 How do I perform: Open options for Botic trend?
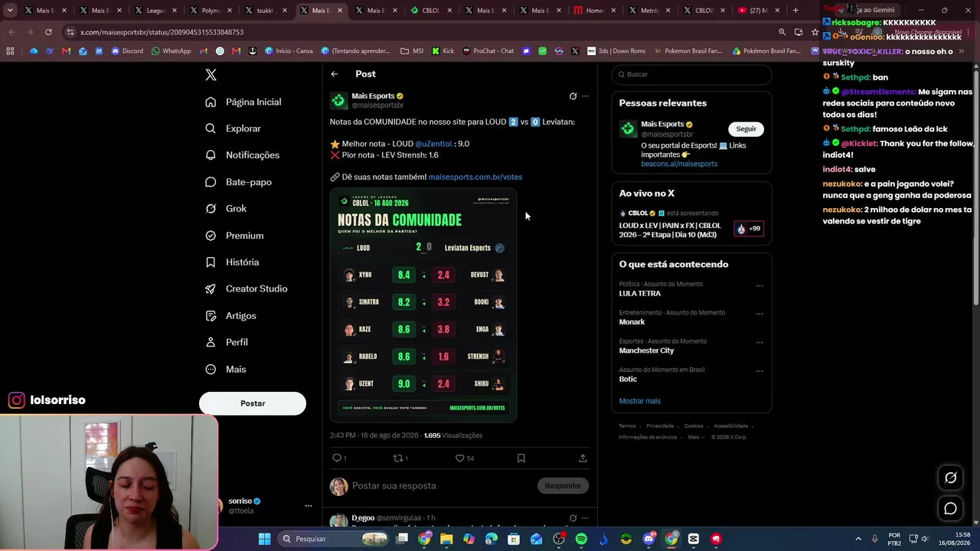pyautogui.click(x=759, y=371)
